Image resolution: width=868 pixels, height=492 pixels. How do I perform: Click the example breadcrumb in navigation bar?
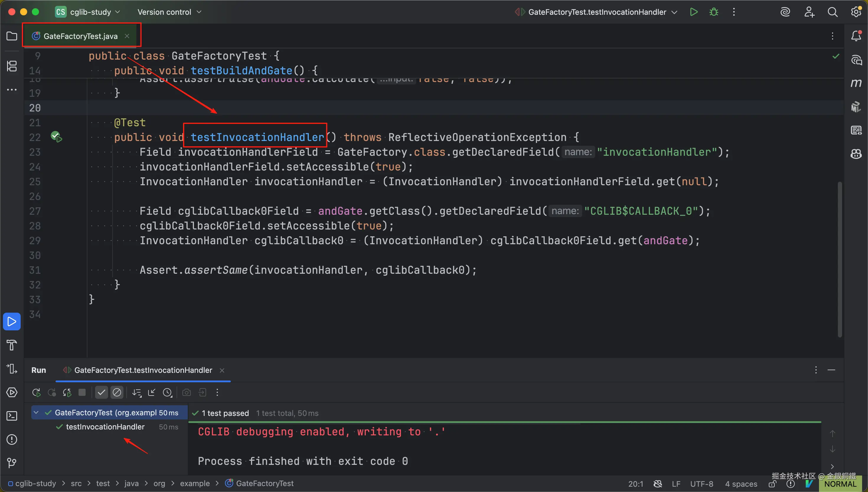(195, 483)
